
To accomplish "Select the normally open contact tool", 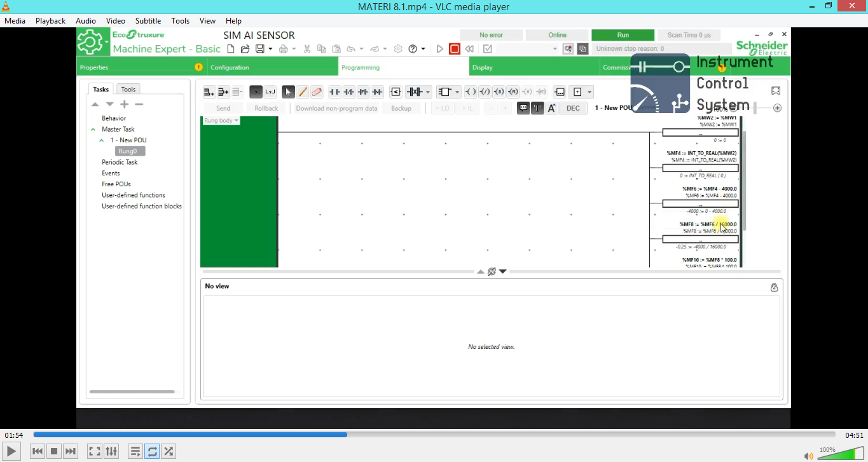I will (x=334, y=92).
